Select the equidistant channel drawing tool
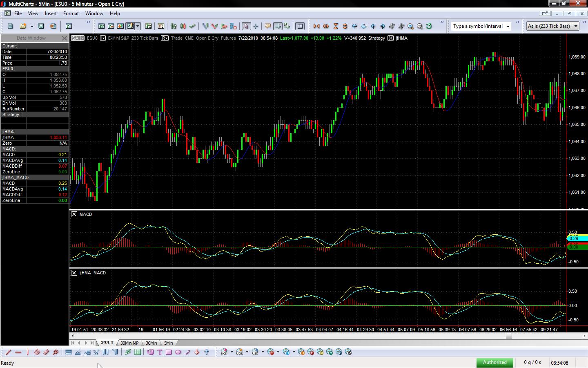The width and height of the screenshot is (588, 368). [x=46, y=352]
